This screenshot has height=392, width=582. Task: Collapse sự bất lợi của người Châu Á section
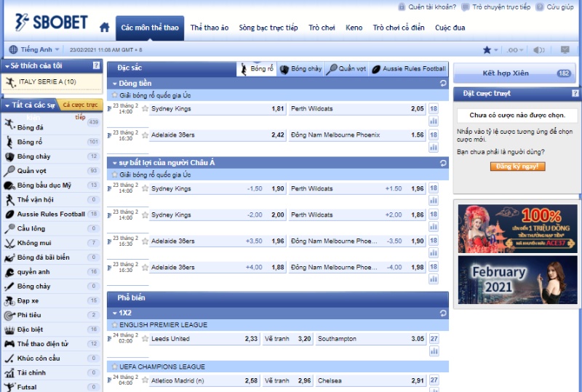115,163
